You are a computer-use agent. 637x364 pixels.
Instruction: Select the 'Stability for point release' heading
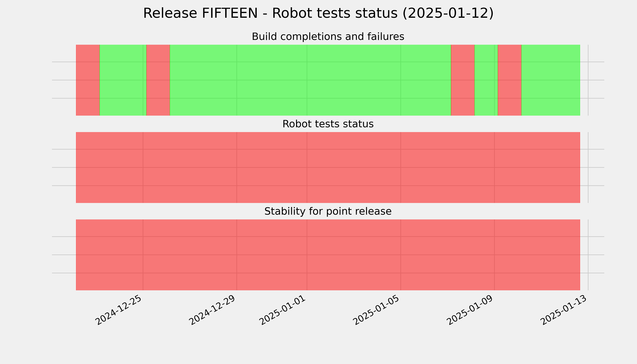[328, 211]
